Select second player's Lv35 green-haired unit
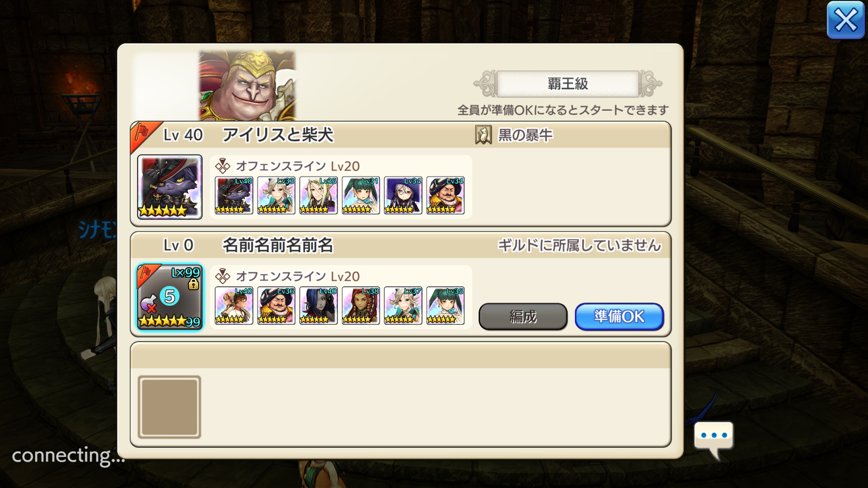 pos(446,306)
